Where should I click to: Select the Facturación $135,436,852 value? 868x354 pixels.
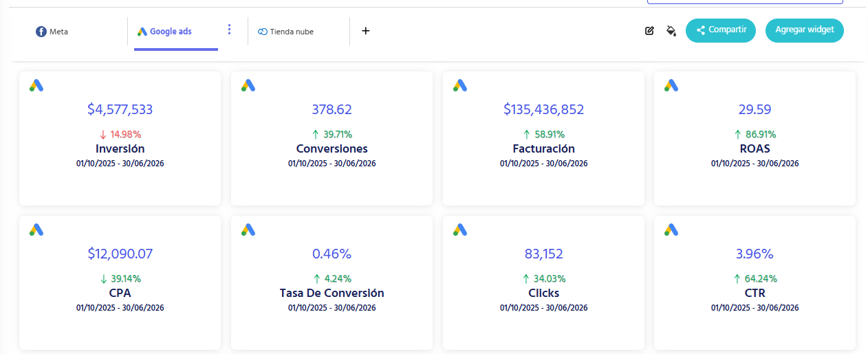tap(543, 109)
